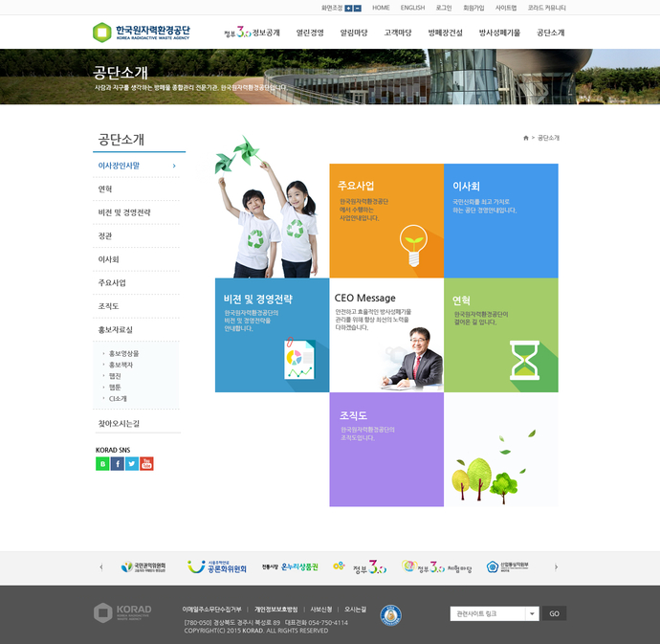The width and height of the screenshot is (660, 644).
Task: Expand the 홍보자료실 sidebar section
Action: 116,329
